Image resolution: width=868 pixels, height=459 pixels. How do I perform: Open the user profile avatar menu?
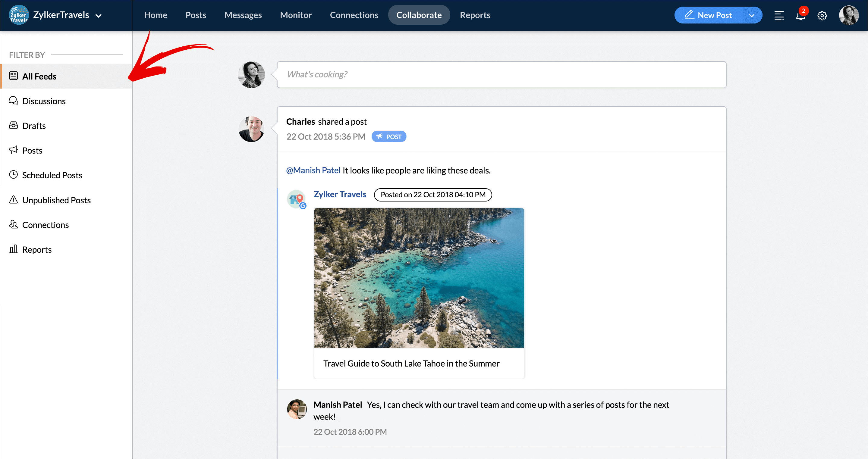point(848,15)
